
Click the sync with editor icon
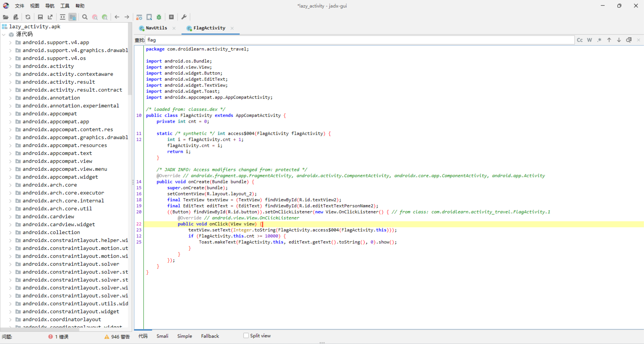point(62,17)
